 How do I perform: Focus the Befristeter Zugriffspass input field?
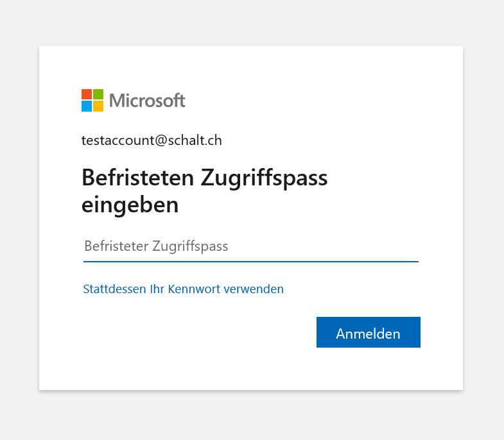pos(250,246)
